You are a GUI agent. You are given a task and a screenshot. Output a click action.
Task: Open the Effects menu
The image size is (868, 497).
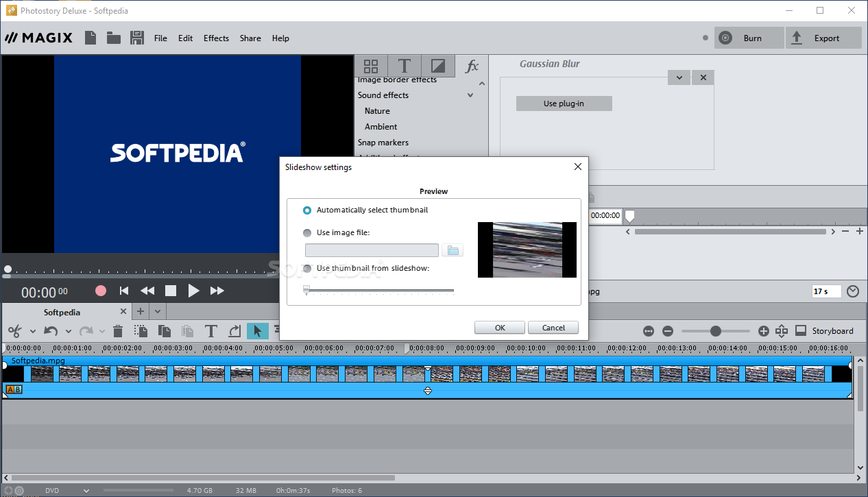(x=216, y=38)
